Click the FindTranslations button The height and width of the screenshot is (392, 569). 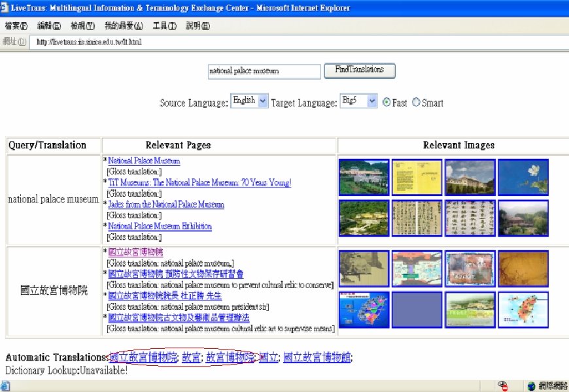point(360,71)
